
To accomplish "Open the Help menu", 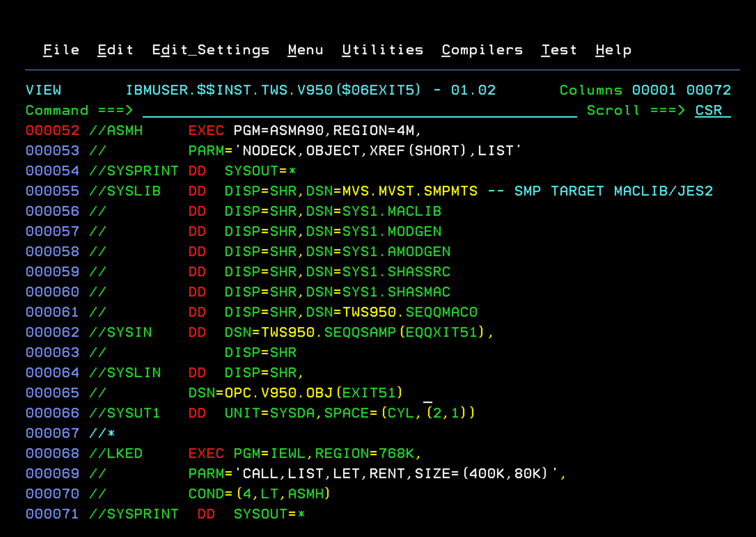I will tap(614, 50).
